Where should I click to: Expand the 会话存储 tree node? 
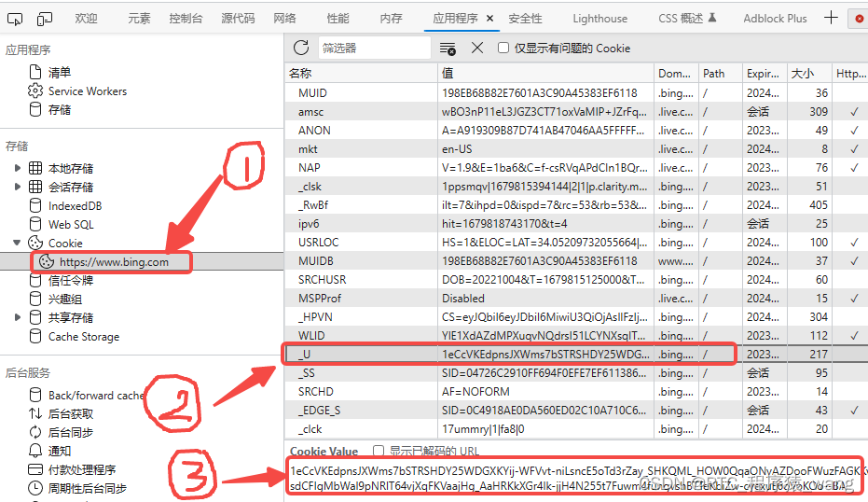[x=17, y=188]
